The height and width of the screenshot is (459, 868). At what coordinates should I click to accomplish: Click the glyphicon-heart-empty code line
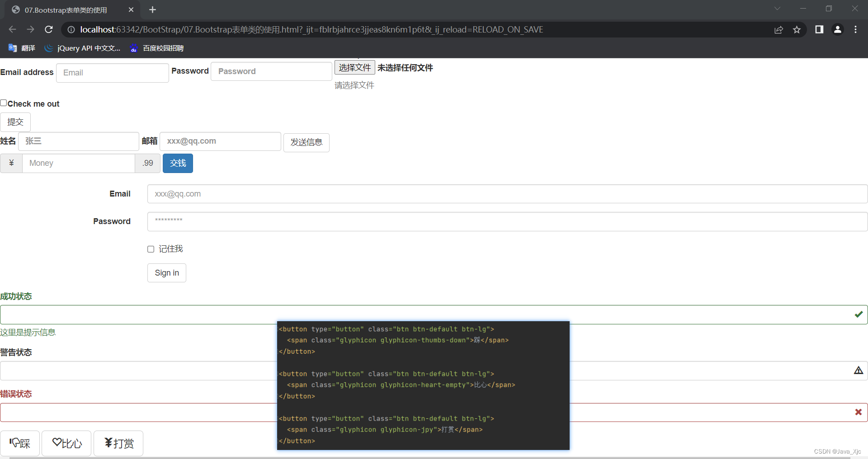[401, 385]
